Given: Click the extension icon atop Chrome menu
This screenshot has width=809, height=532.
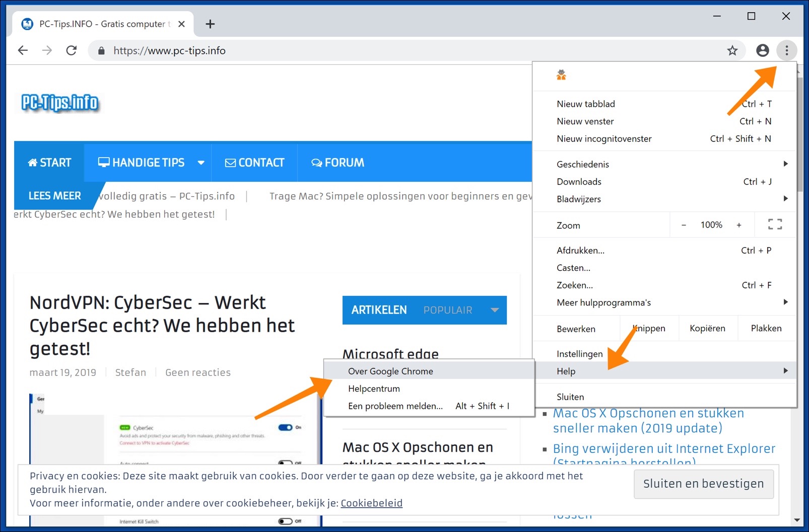Looking at the screenshot, I should coord(561,75).
